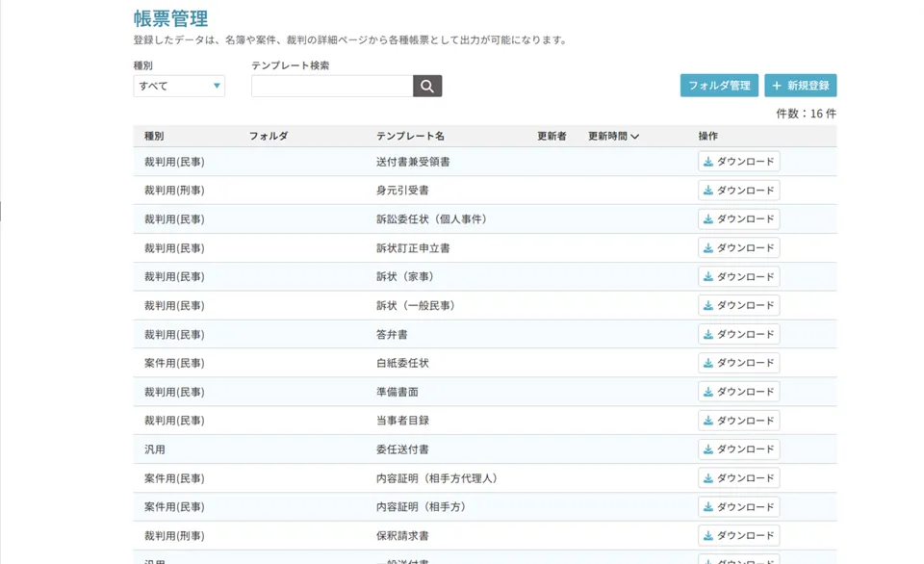
Task: Open the 種別 filter dropdown showing すべて
Action: coord(179,86)
